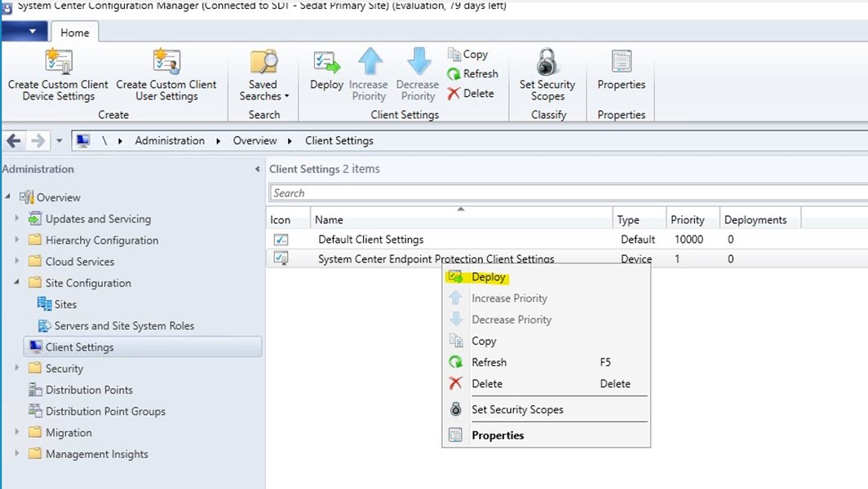Click Endpoint Protection Client Settings row icon
The image size is (868, 489).
tap(281, 258)
